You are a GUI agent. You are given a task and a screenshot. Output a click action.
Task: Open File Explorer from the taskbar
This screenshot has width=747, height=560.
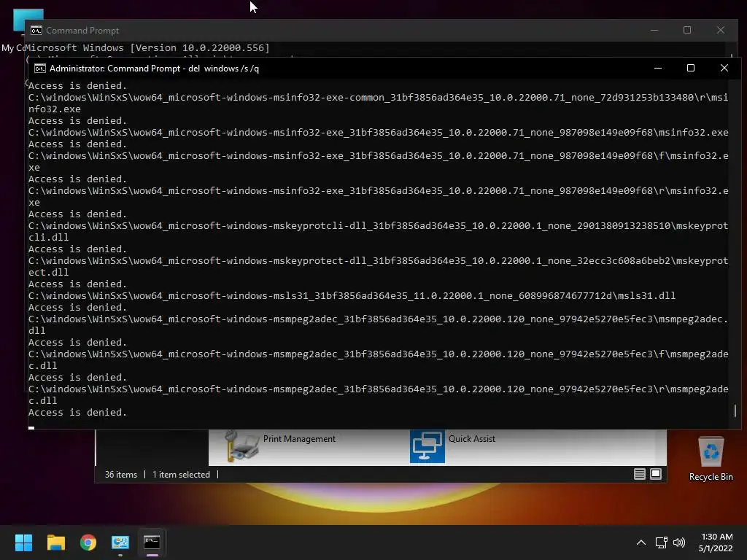(x=55, y=542)
